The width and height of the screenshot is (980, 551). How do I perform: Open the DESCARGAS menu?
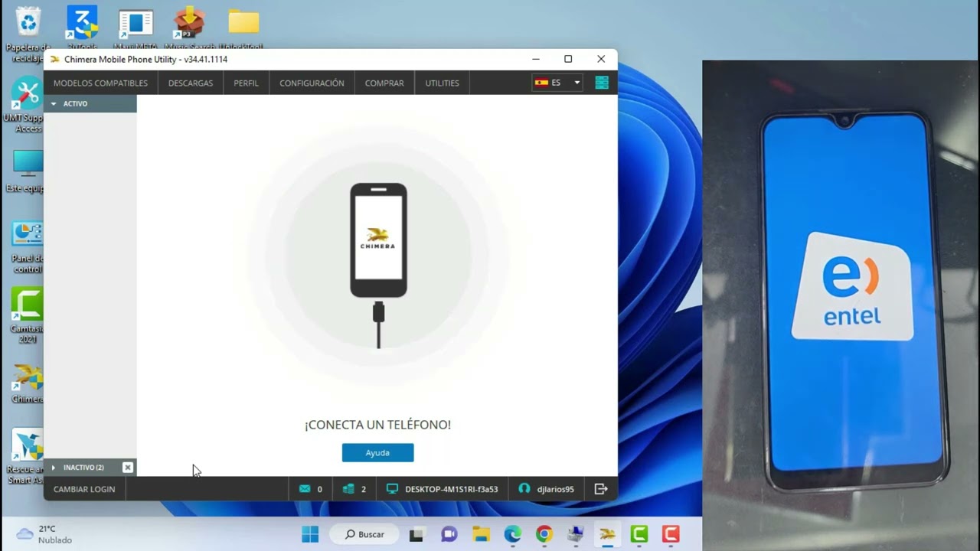tap(191, 83)
